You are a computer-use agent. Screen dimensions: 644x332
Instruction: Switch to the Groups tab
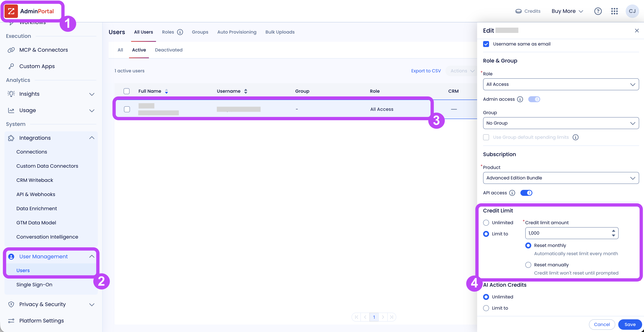[x=200, y=32]
